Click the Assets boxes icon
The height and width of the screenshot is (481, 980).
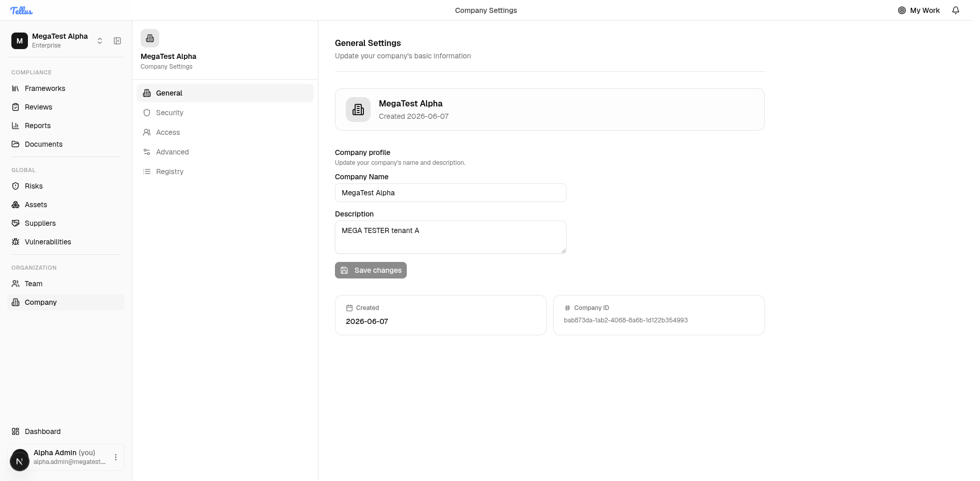point(16,205)
